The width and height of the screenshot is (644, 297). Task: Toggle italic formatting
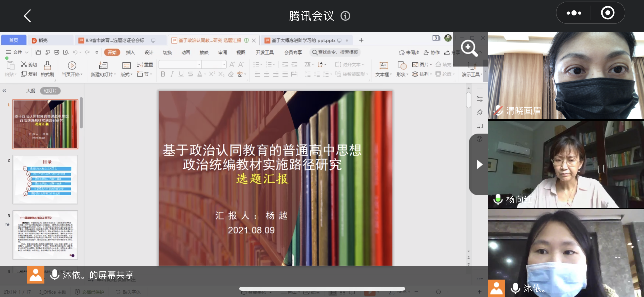coord(172,74)
